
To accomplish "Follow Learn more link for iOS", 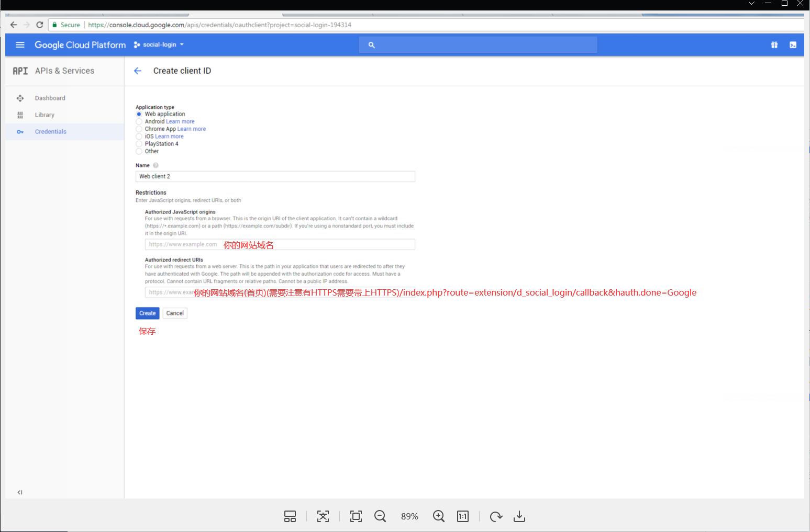I will coord(169,137).
